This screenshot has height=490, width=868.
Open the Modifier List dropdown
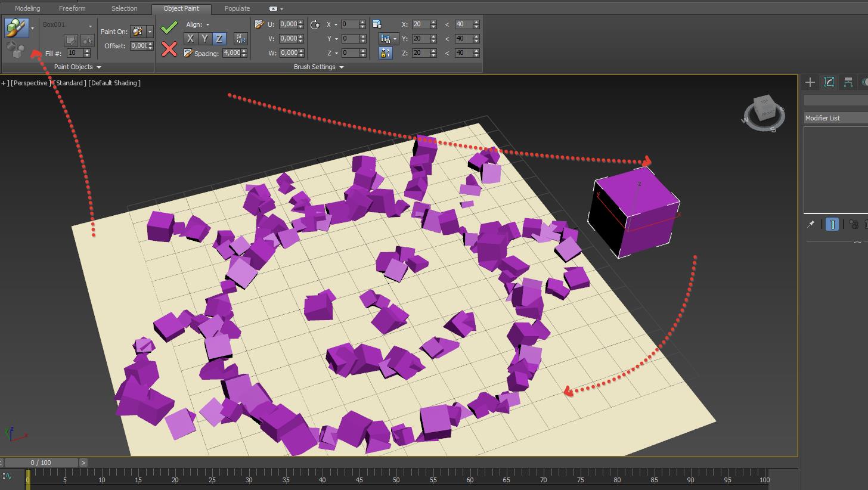click(836, 118)
